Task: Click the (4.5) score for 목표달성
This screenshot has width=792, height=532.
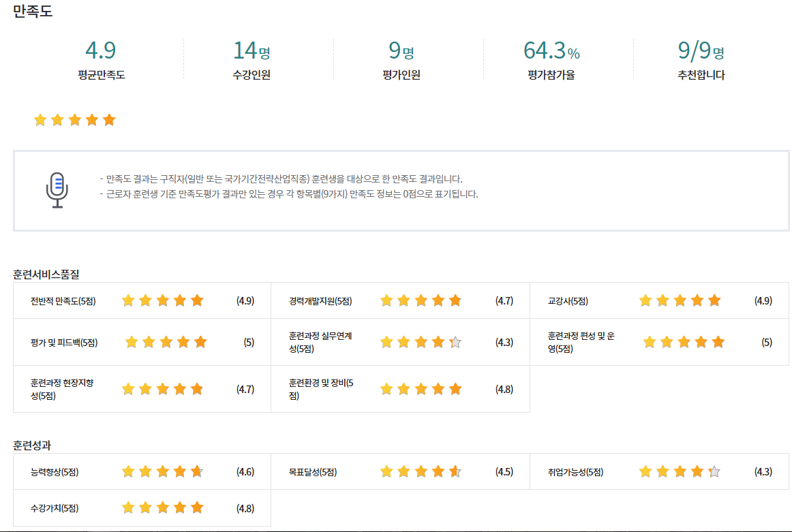Action: coord(504,472)
